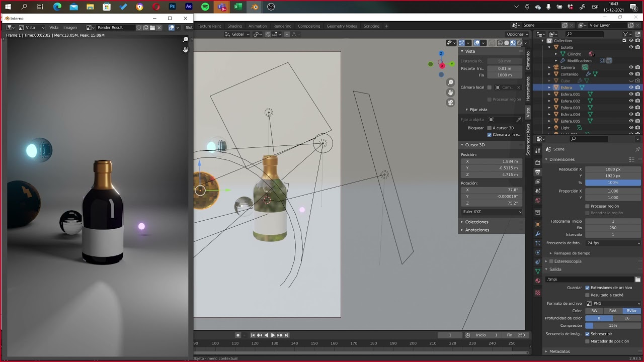644x362 pixels.
Task: Open Formato de archivo PNG dropdown
Action: (x=614, y=303)
